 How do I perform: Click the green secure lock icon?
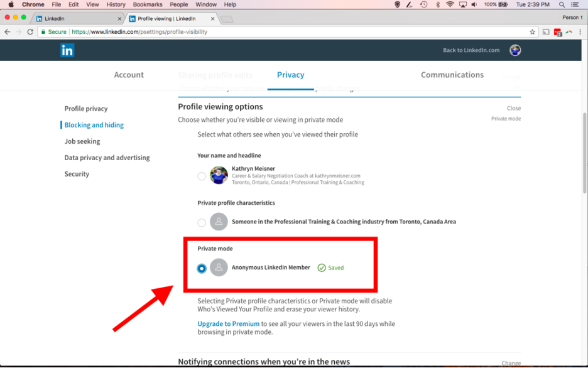tap(43, 32)
